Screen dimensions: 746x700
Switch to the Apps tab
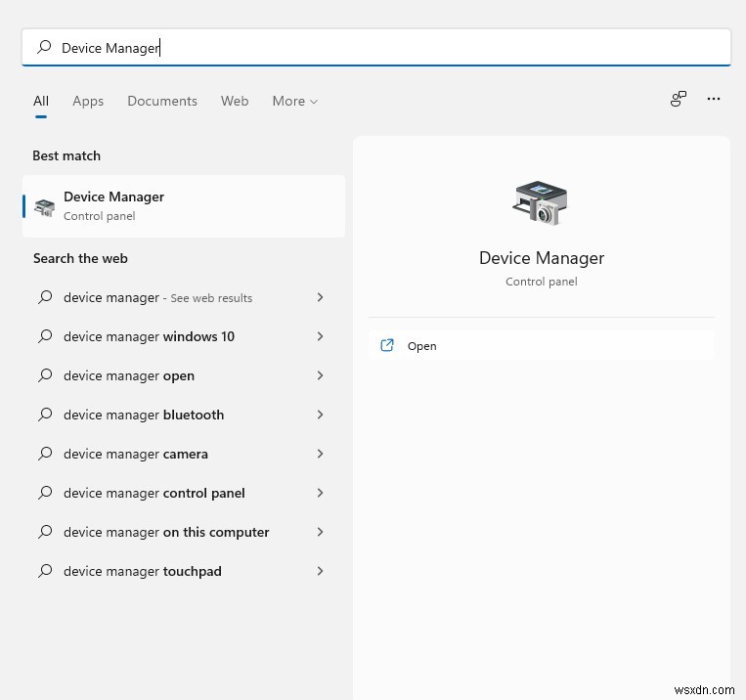click(88, 101)
